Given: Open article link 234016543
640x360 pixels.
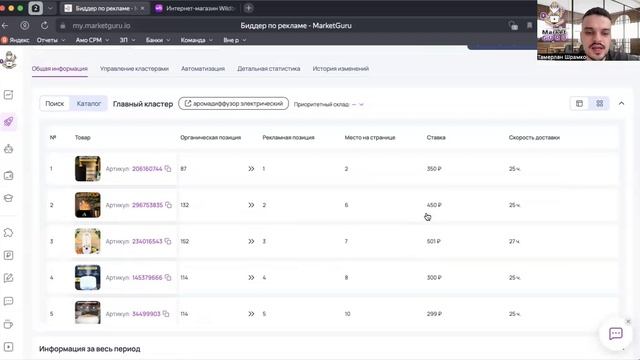Looking at the screenshot, I should click(x=147, y=241).
